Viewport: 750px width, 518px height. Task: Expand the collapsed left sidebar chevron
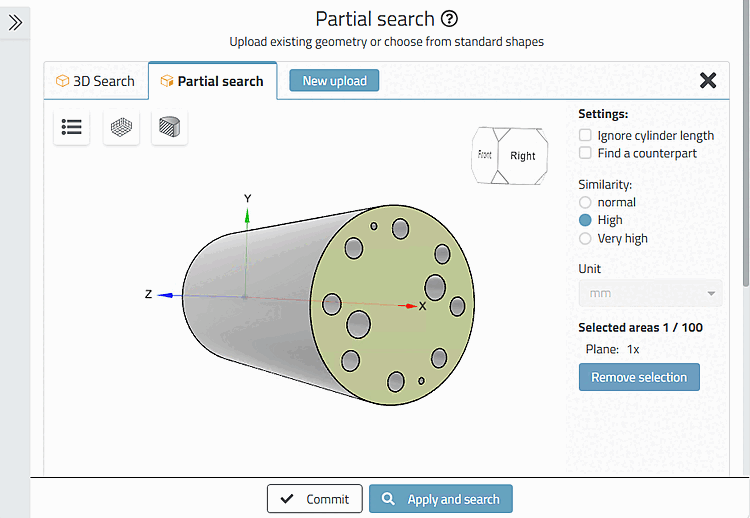[15, 22]
